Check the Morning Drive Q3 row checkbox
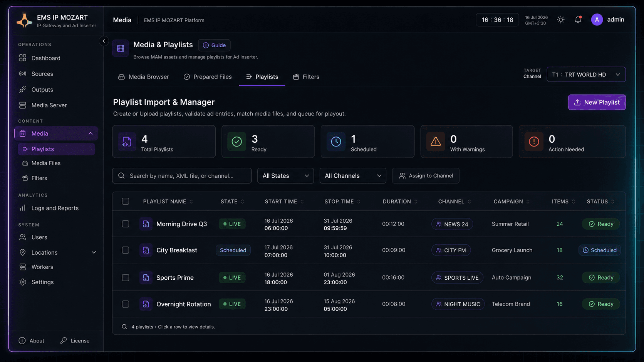Viewport: 644px width, 362px height. [x=126, y=224]
